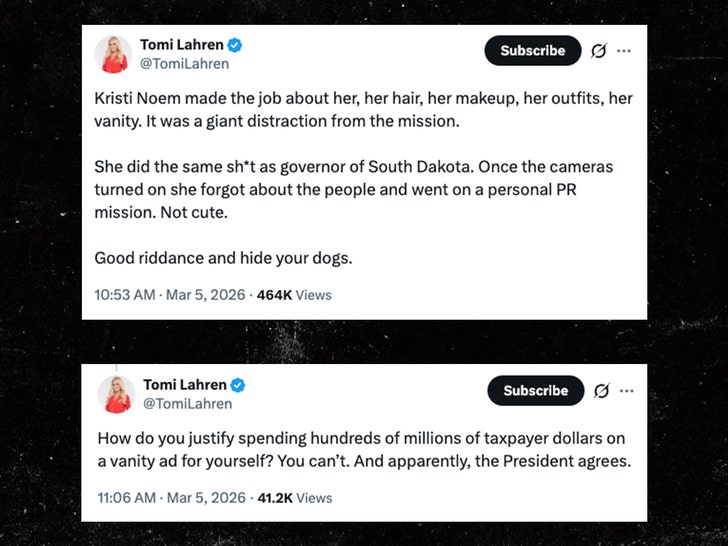Open profile avatar on second tweet
Screen dimensions: 728x546
(x=116, y=394)
